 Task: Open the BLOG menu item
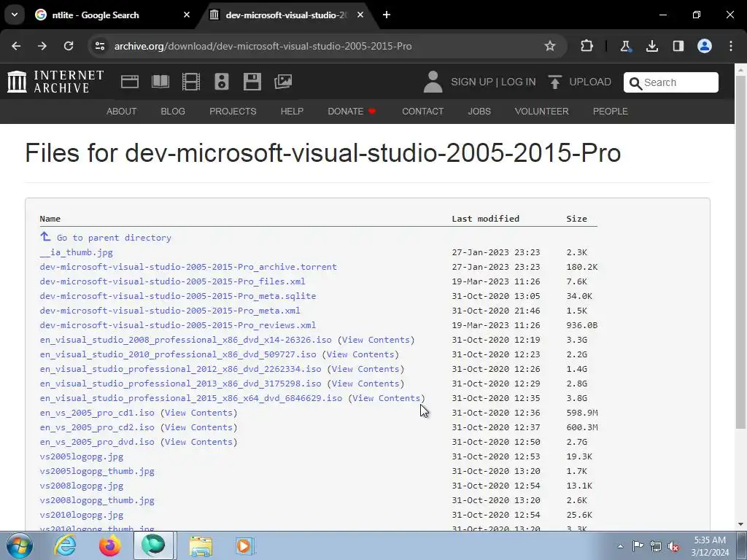[173, 111]
